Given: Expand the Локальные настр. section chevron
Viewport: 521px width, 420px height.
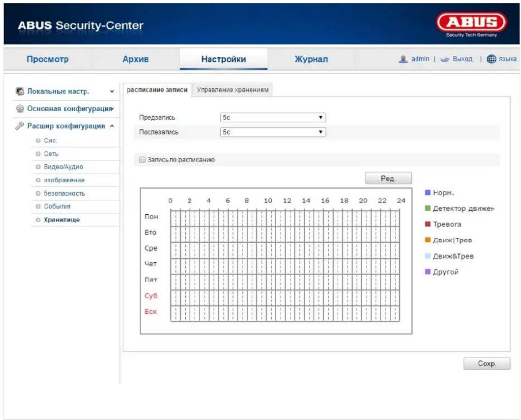Looking at the screenshot, I should click(x=112, y=91).
